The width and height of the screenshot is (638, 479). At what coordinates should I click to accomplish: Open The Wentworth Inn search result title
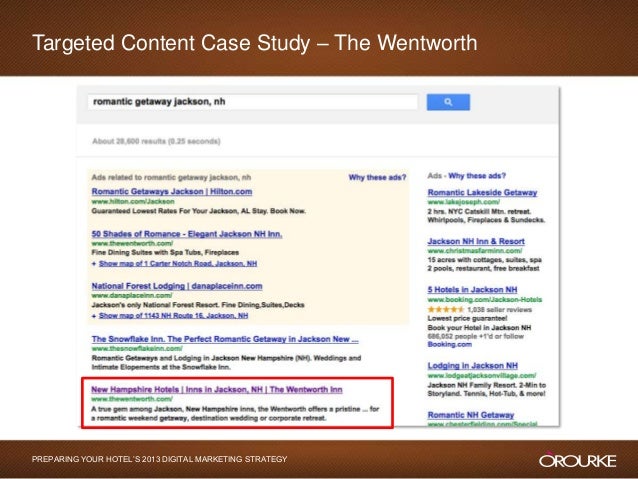(x=216, y=389)
